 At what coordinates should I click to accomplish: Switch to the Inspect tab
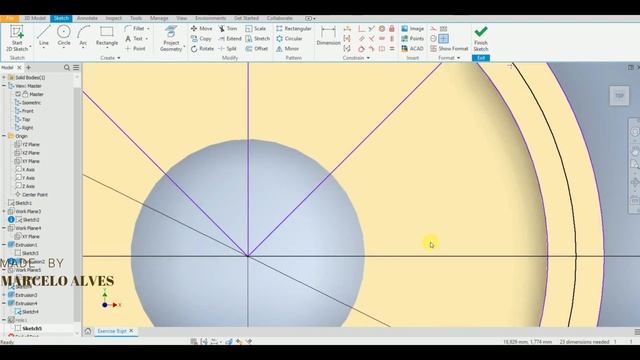(x=113, y=18)
